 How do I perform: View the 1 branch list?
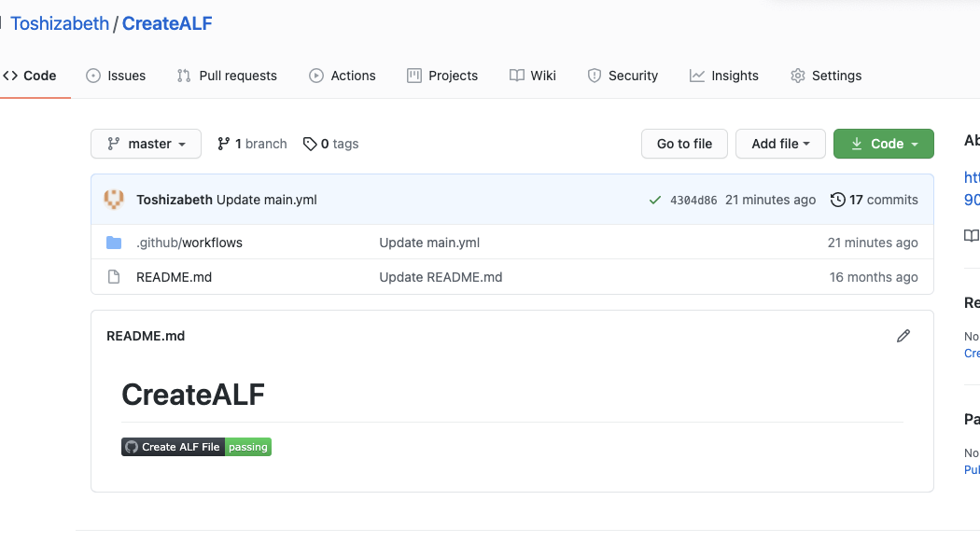[x=252, y=144]
